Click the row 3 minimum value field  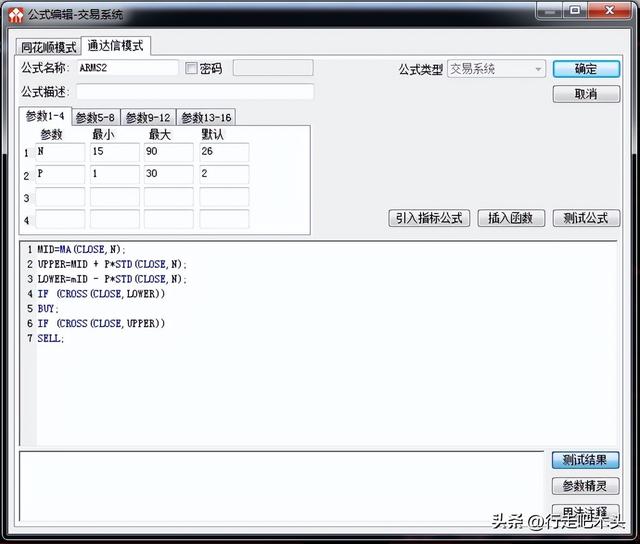[115, 197]
